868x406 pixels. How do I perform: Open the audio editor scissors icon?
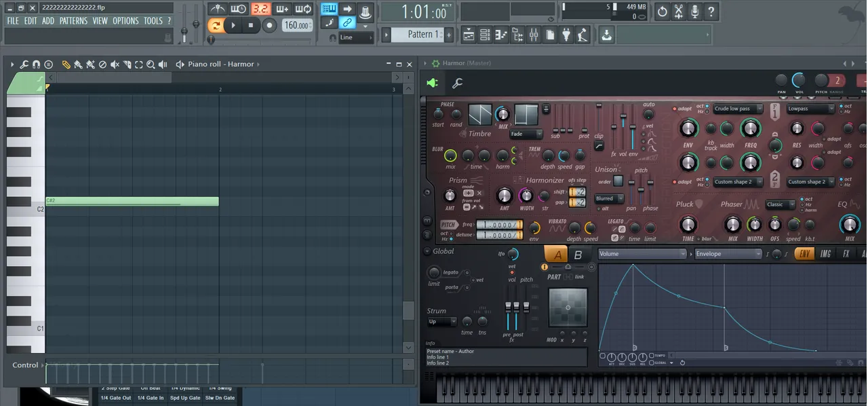tap(678, 12)
